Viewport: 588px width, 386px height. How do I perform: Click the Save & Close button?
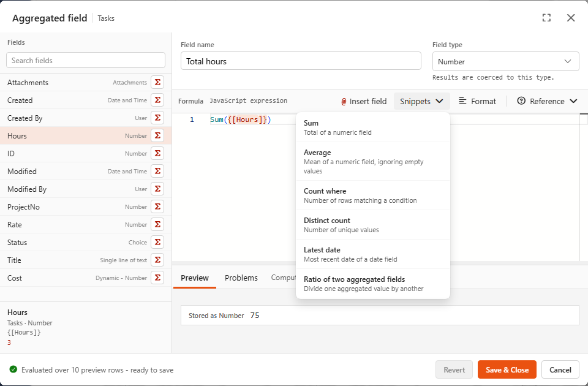click(x=507, y=370)
